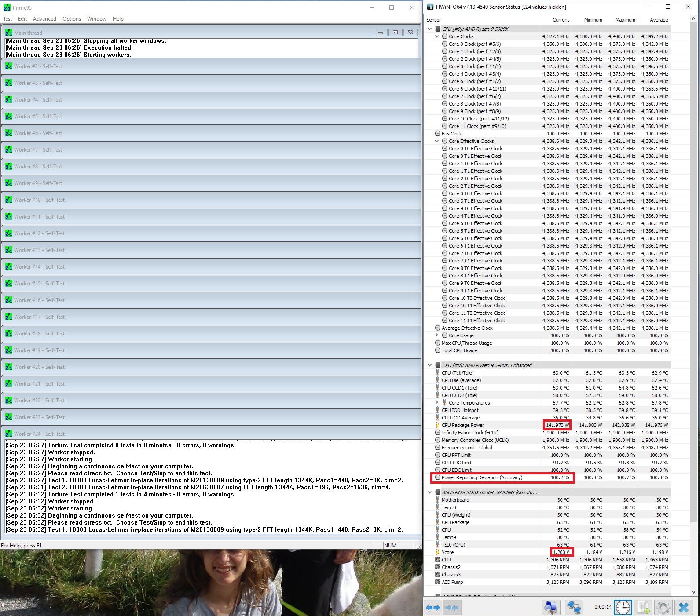This screenshot has height=616, width=700.
Task: Select Worker #5 - Self-Test window title bar
Action: click(211, 117)
